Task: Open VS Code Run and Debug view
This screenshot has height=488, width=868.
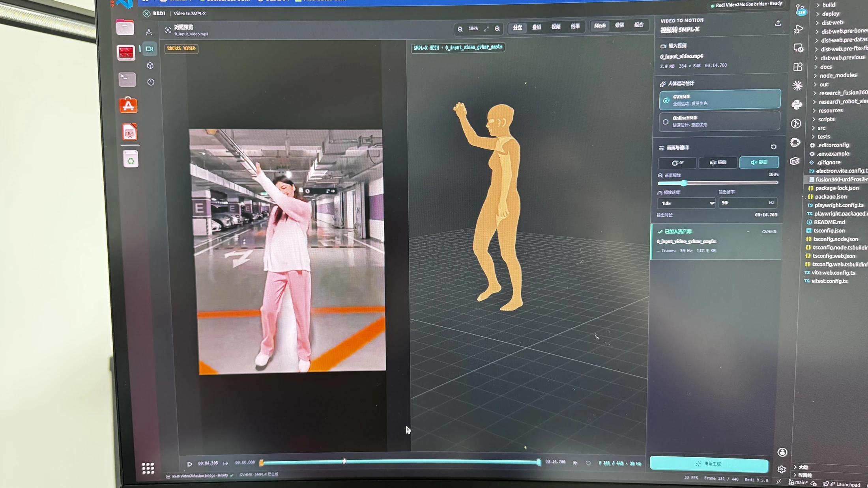Action: [799, 29]
